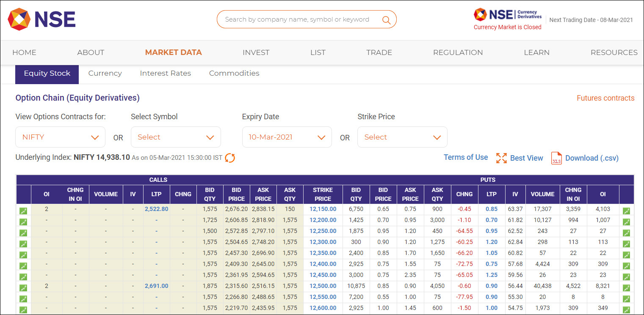This screenshot has height=315, width=644.
Task: Click right chart icon for strike 12,200.00
Action: [626, 222]
